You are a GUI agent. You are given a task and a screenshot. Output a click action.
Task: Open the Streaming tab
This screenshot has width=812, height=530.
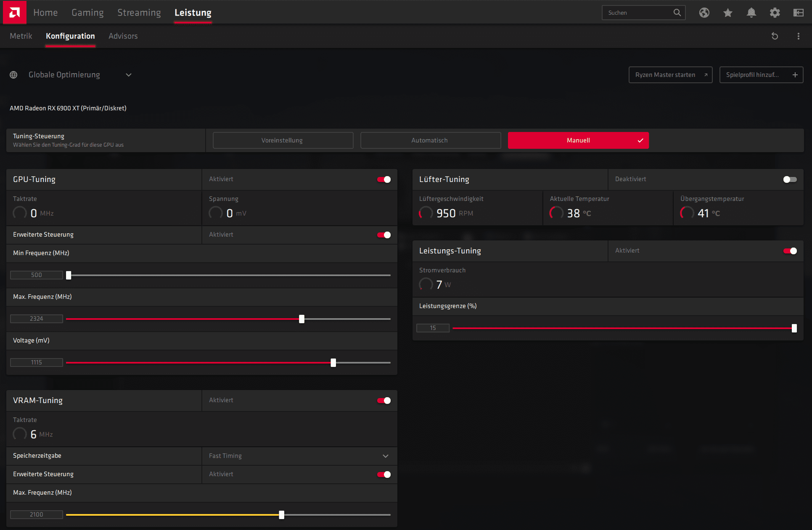(x=139, y=13)
